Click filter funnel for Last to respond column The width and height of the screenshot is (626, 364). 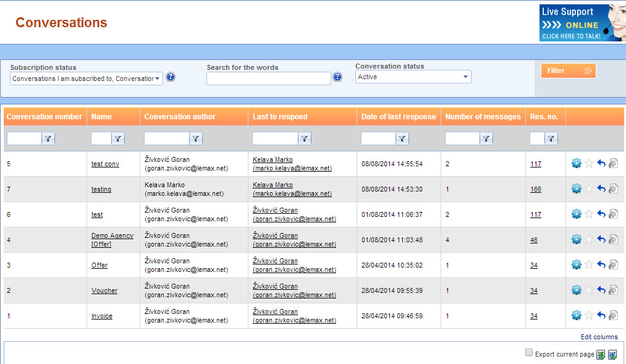pyautogui.click(x=305, y=138)
